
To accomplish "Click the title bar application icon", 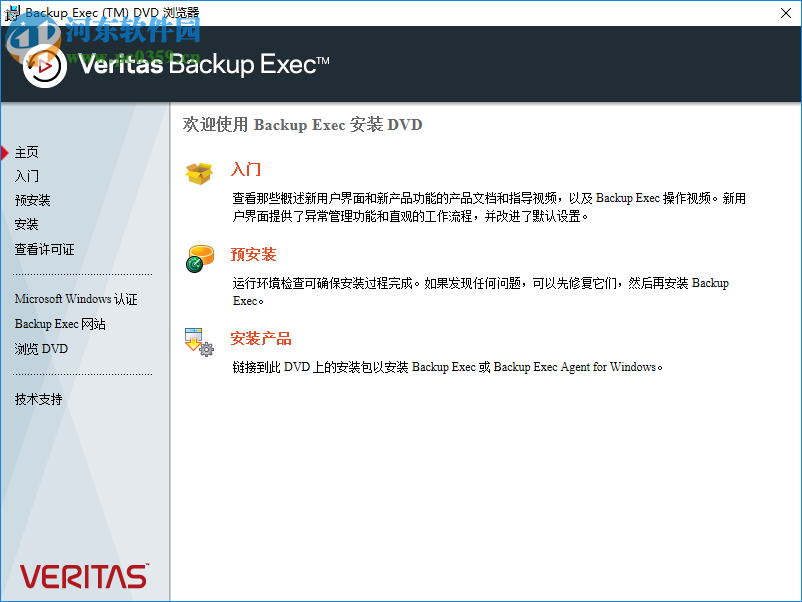I will pos(11,13).
